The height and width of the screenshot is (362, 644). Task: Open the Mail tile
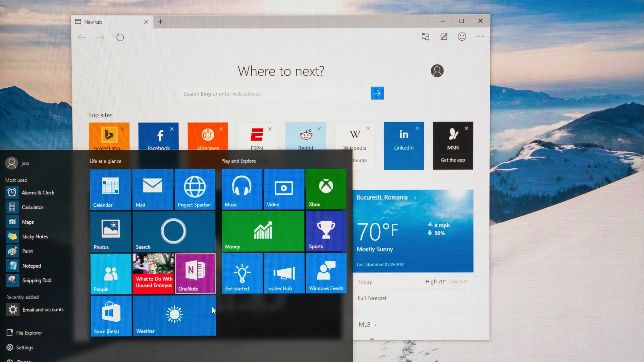[x=153, y=190]
